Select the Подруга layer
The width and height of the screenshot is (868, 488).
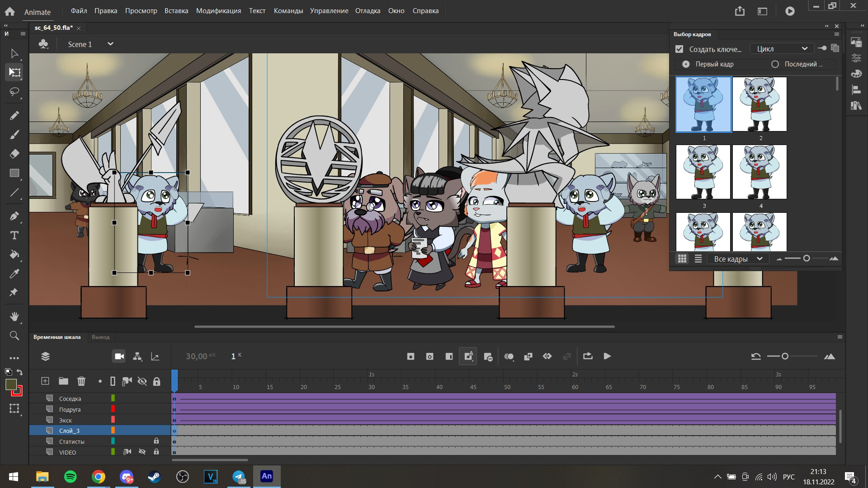(x=70, y=409)
